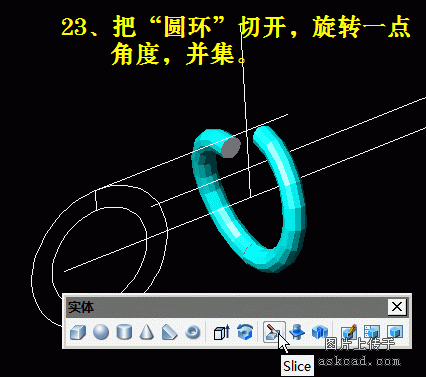Select the Torus solid tool
This screenshot has width=426, height=377.
pyautogui.click(x=192, y=332)
